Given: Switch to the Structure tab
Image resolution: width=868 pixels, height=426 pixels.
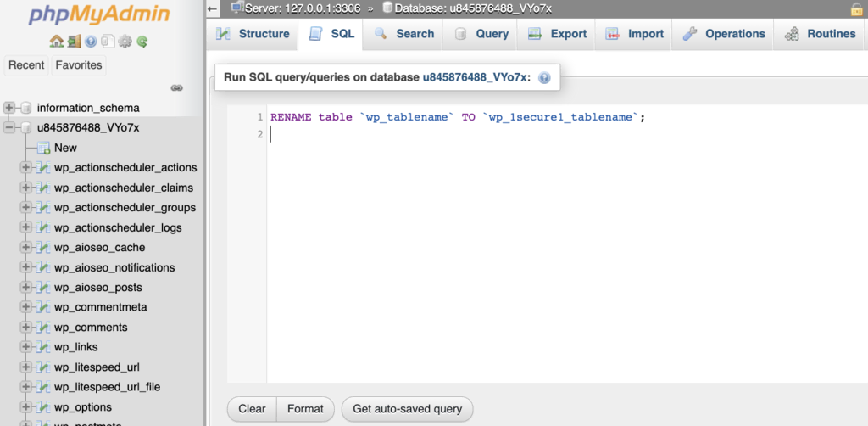Looking at the screenshot, I should [x=253, y=34].
